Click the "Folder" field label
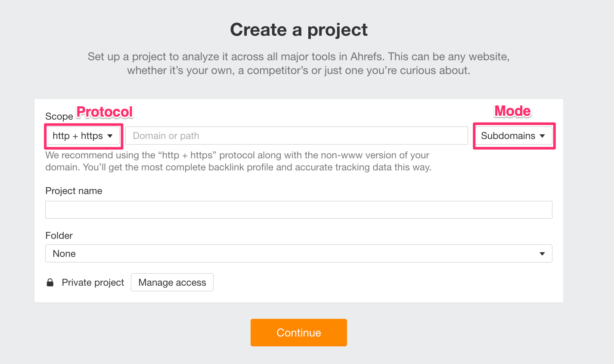 point(59,236)
